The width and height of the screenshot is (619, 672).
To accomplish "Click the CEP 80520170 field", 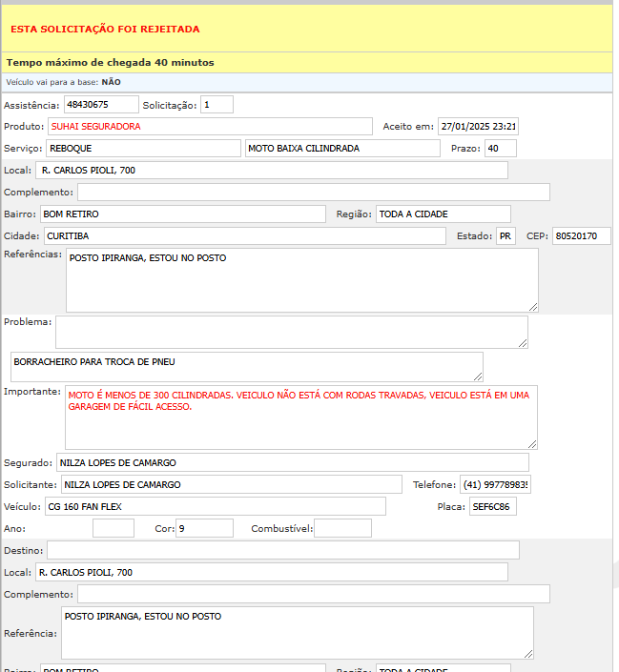I will point(581,235).
